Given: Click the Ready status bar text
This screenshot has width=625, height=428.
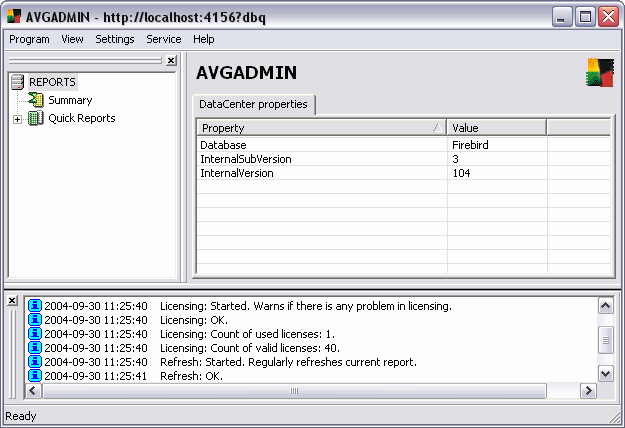Looking at the screenshot, I should click(21, 416).
